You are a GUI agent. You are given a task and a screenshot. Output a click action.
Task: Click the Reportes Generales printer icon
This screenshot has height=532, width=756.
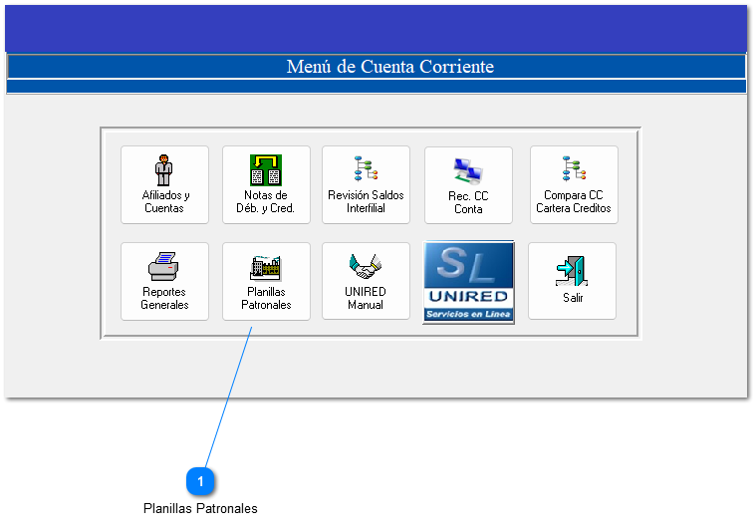(164, 267)
